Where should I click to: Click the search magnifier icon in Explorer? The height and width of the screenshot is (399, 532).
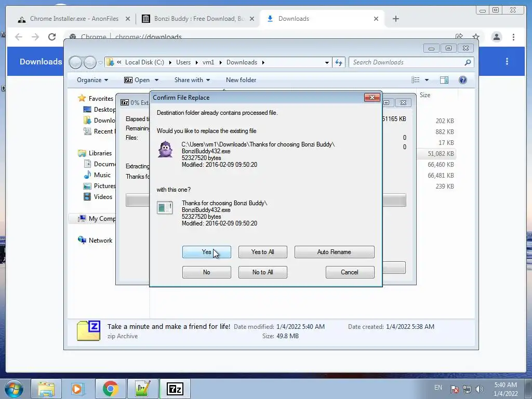pos(468,62)
